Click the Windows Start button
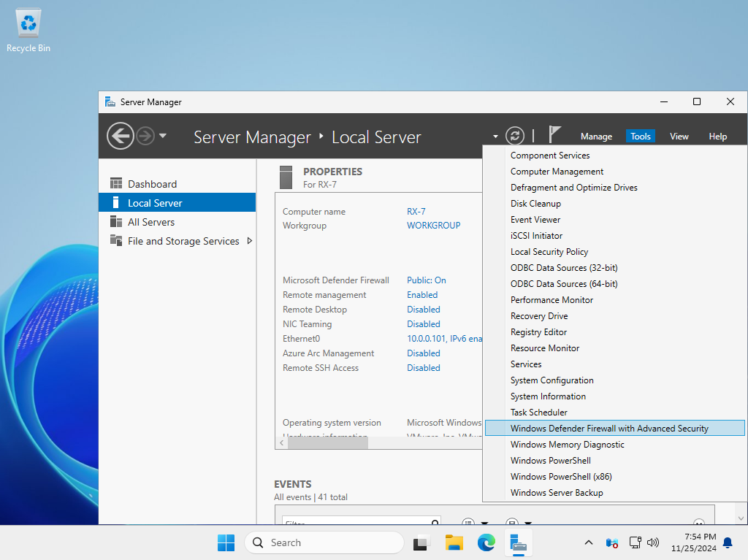This screenshot has width=748, height=560. (226, 542)
